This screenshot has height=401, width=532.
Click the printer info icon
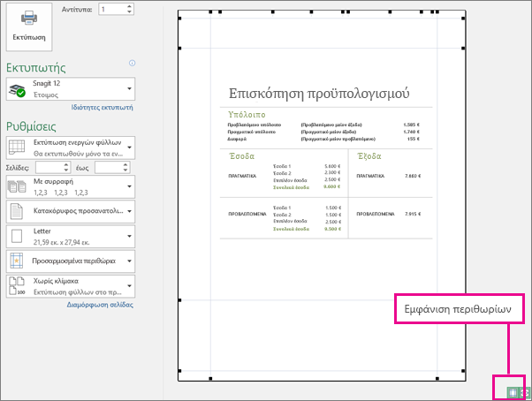point(132,63)
